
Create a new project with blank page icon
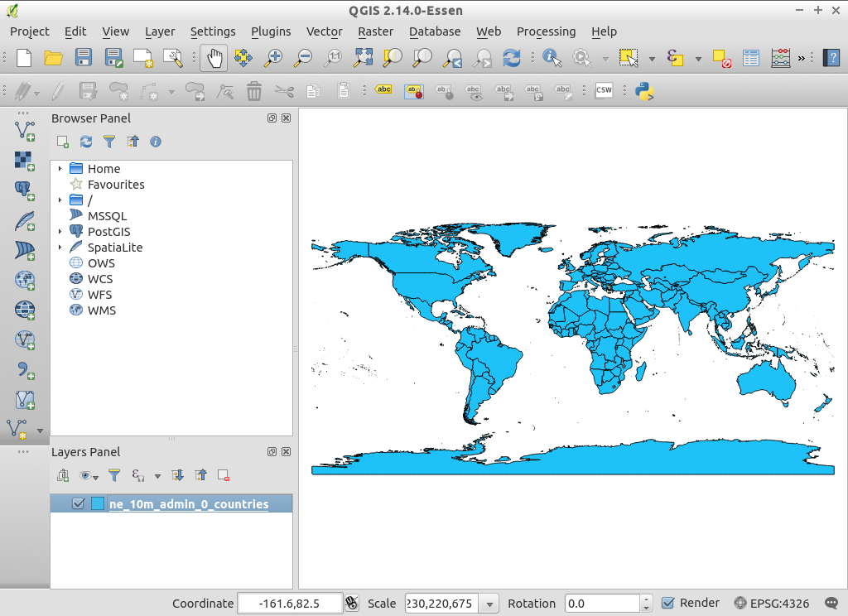click(24, 57)
